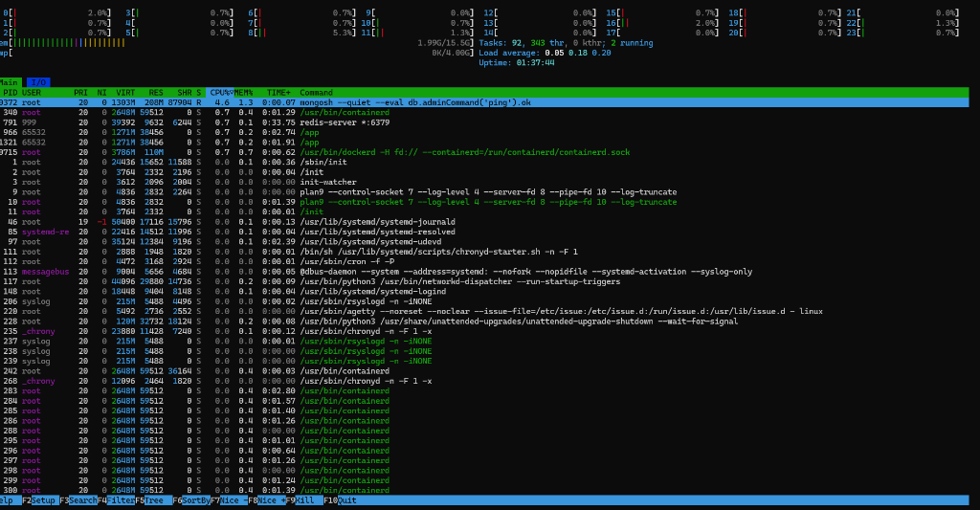Select the /sbin/init process row
Viewport: 980px width, 510px height.
click(x=484, y=163)
